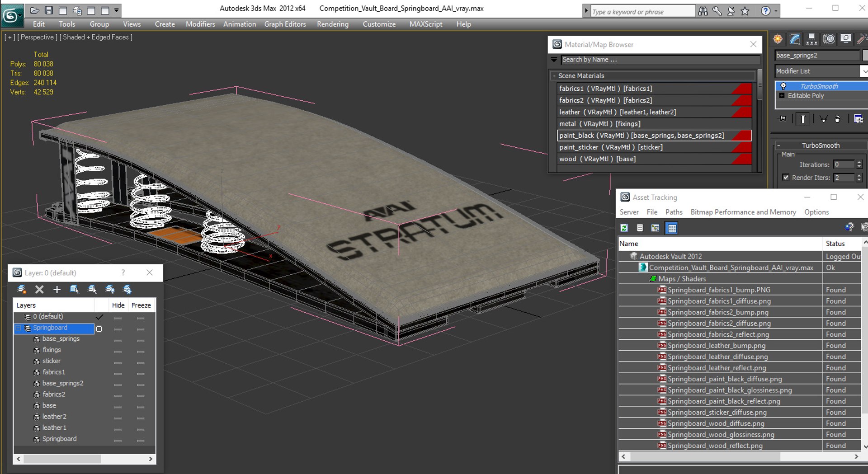868x474 pixels.
Task: Toggle Hide for base_springs object row
Action: (118, 340)
